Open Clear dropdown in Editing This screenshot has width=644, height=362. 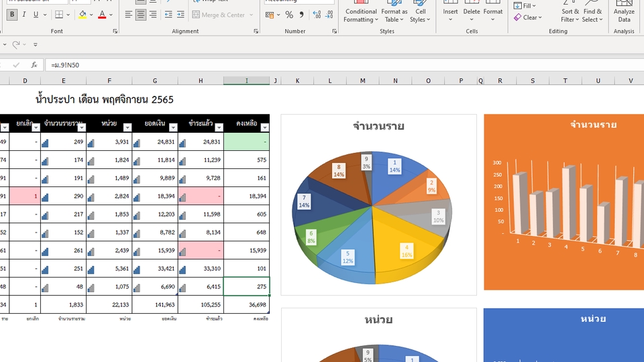point(528,17)
